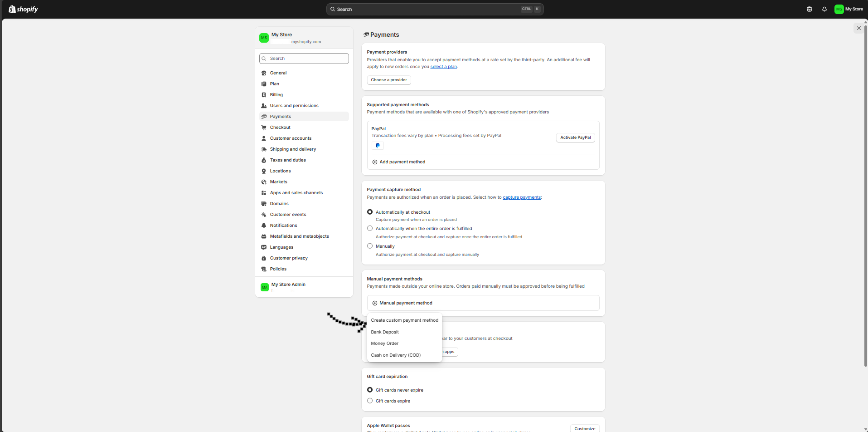Click the Taxes and duties icon
This screenshot has width=868, height=432.
(x=264, y=160)
